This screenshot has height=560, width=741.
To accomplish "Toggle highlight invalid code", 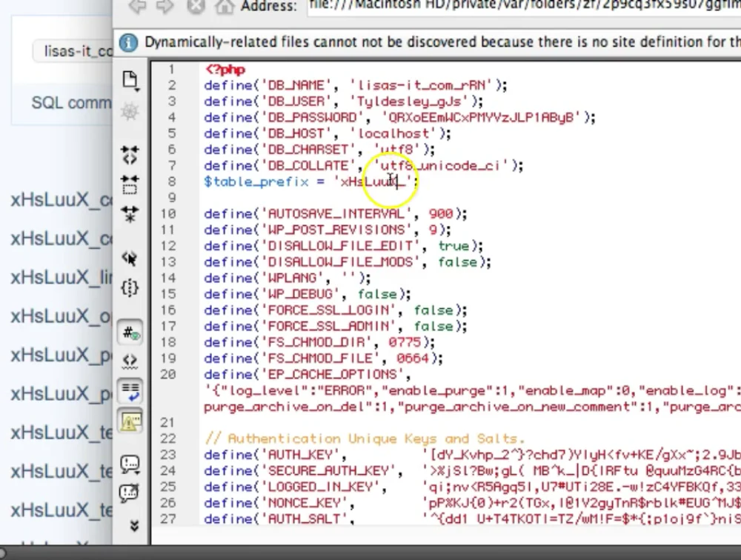I will 130,361.
